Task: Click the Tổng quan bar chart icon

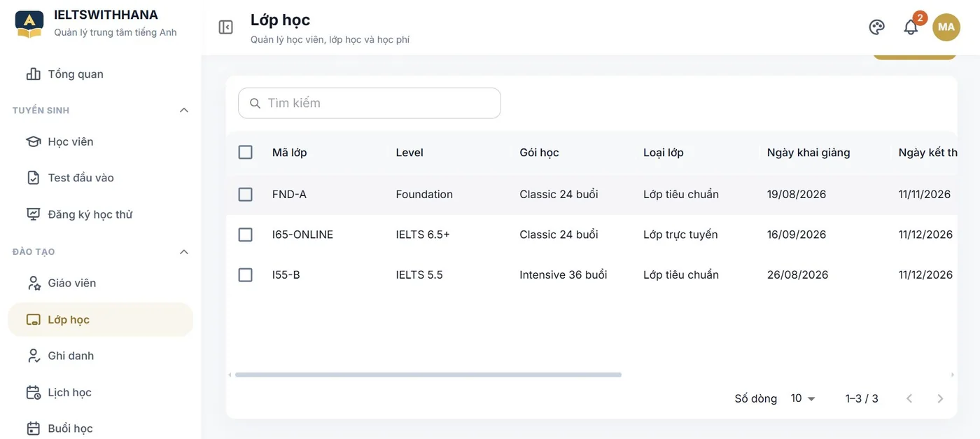Action: point(33,74)
